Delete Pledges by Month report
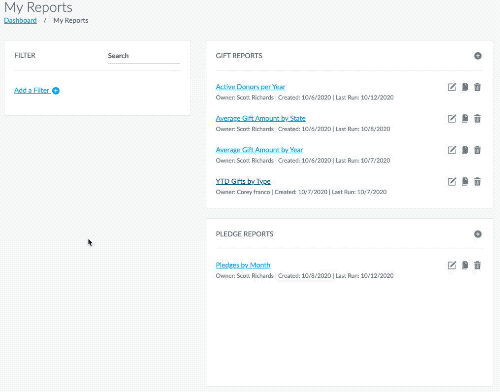500x392 pixels. pyautogui.click(x=477, y=265)
